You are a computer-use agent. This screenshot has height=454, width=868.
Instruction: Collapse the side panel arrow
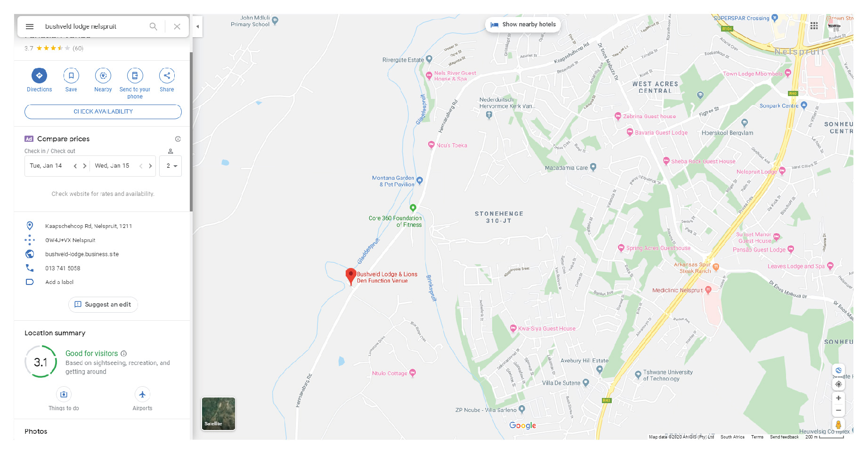[197, 26]
